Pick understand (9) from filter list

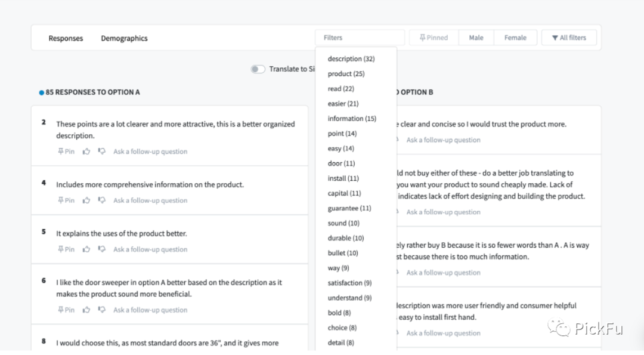pyautogui.click(x=349, y=298)
